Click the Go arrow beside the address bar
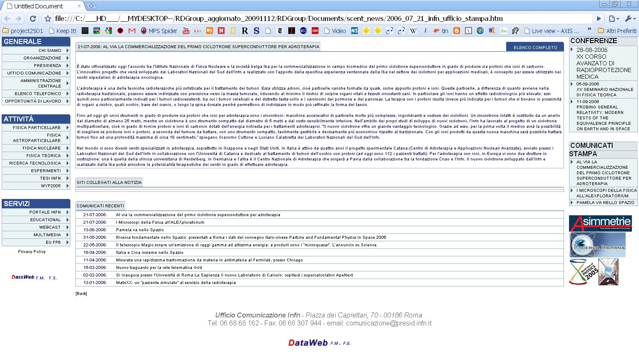This screenshot has height=364, width=639. (599, 18)
